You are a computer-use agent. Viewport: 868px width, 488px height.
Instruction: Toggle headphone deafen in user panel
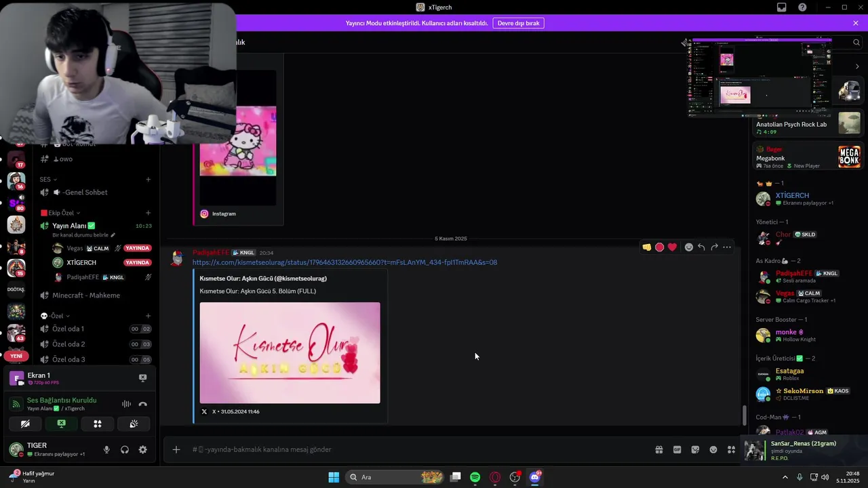tap(125, 449)
